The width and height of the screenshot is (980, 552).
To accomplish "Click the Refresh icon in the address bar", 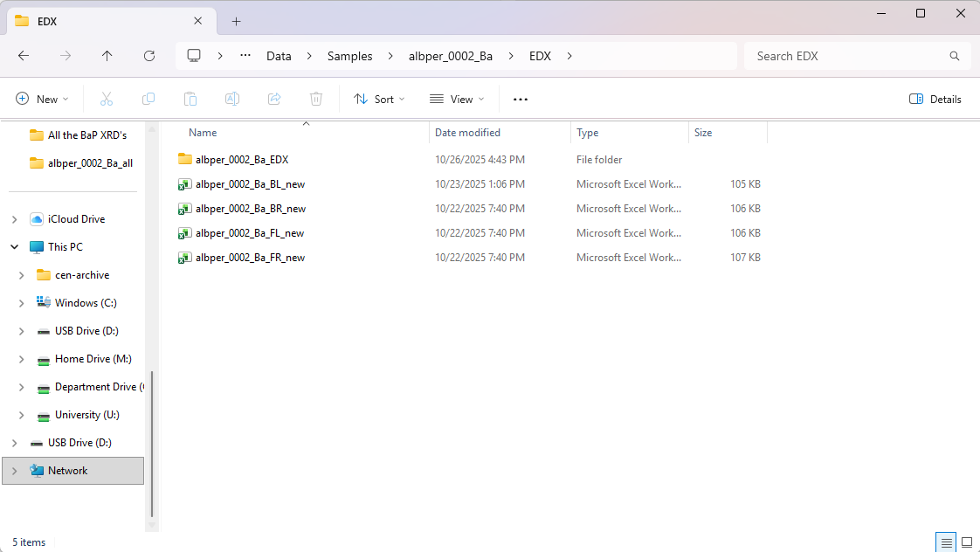I will pos(148,55).
